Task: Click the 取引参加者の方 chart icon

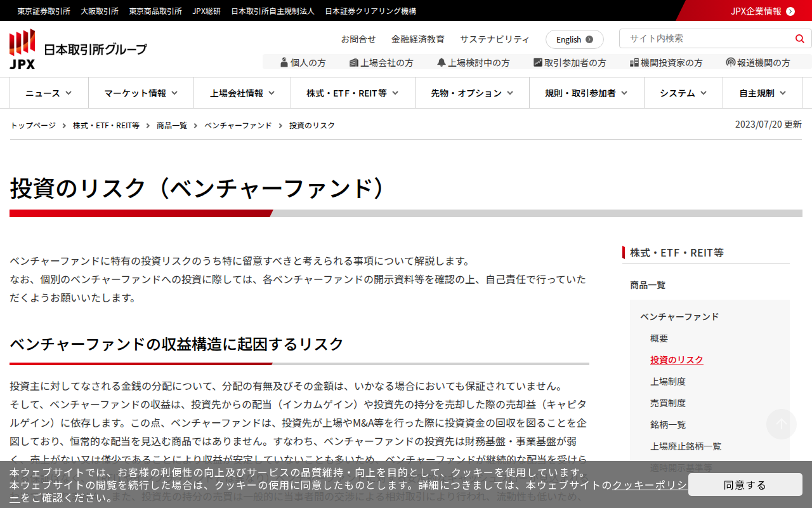Action: pos(538,62)
